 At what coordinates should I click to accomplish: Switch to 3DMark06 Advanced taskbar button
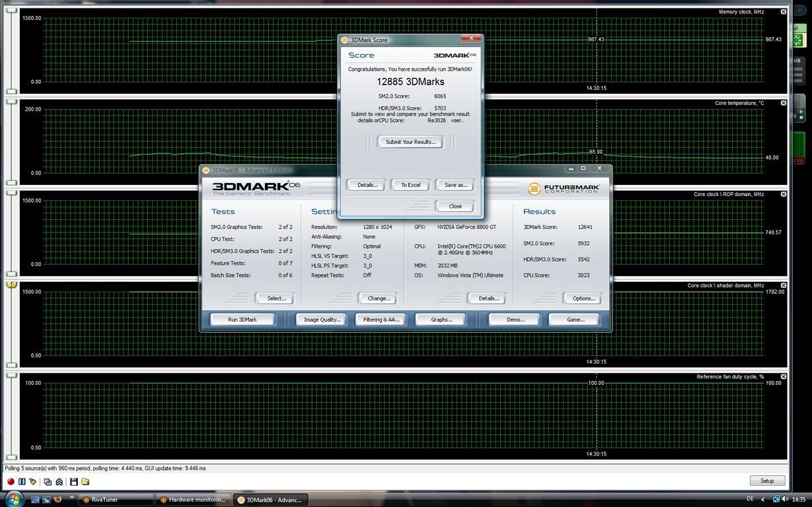click(272, 500)
